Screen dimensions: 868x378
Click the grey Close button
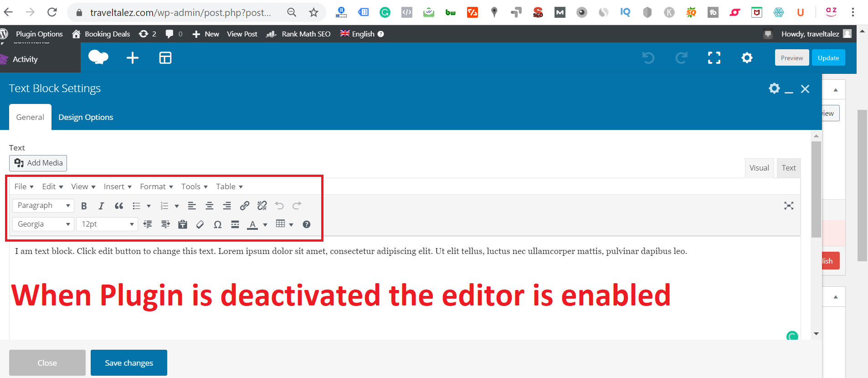point(47,363)
